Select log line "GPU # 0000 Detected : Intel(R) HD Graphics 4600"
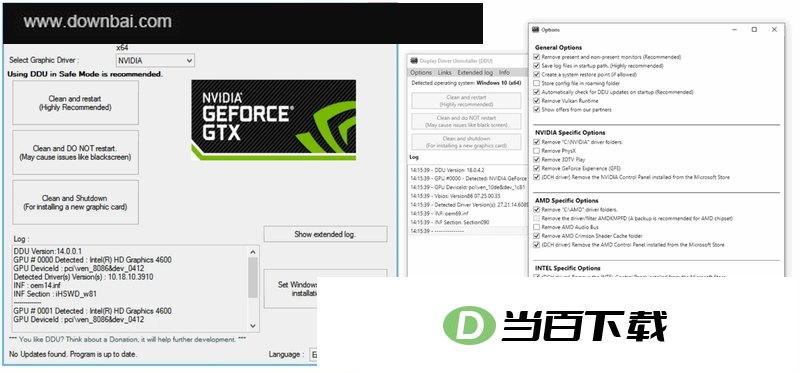The height and width of the screenshot is (373, 800). point(92,260)
